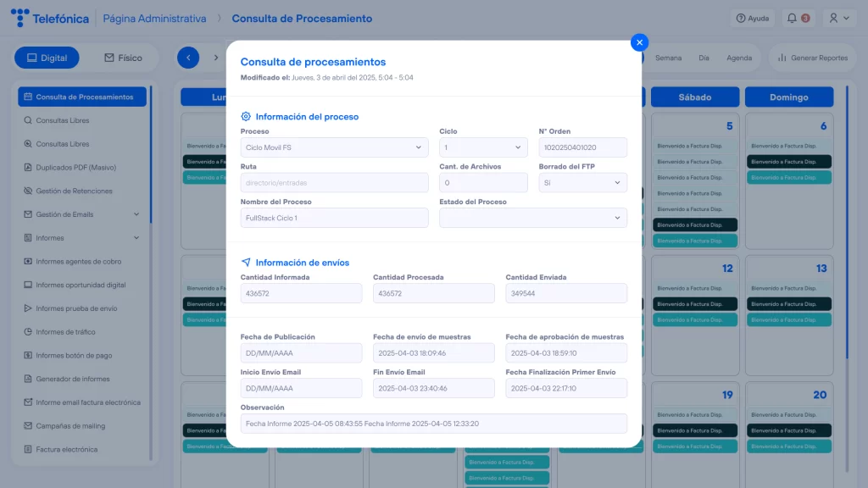This screenshot has height=488, width=868.
Task: Select the Agenda calendar view tab
Action: 739,58
